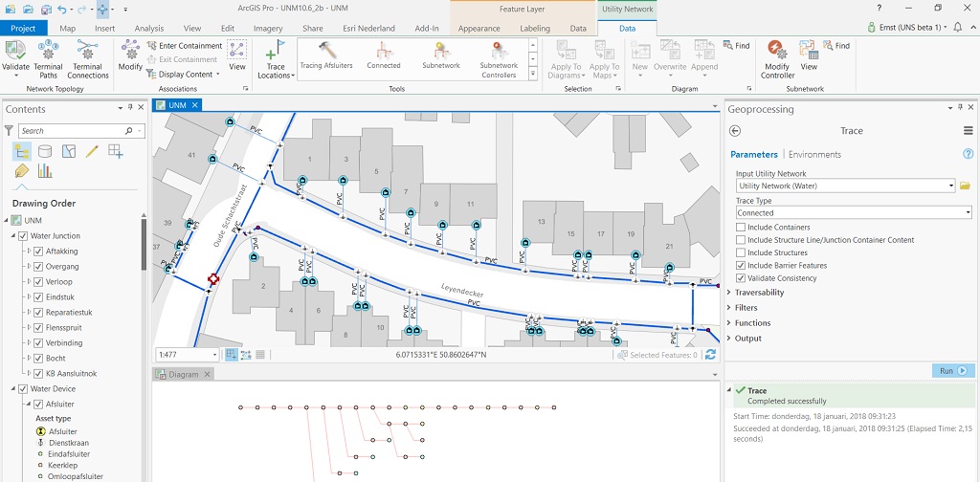The image size is (980, 482).
Task: Refresh the map view
Action: click(x=710, y=355)
